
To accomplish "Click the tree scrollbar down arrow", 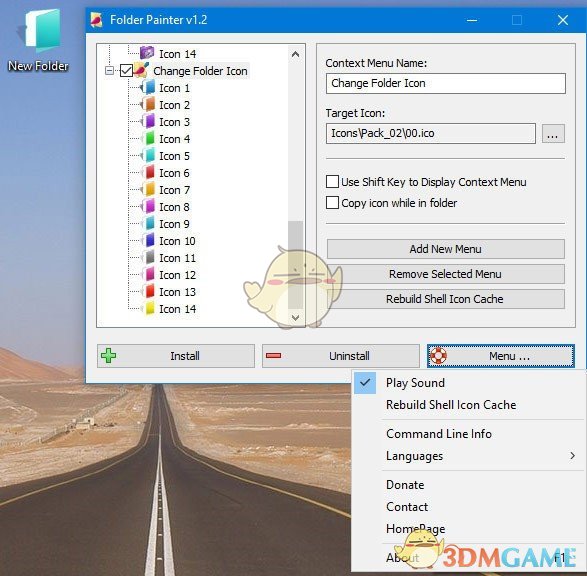I will (x=295, y=318).
